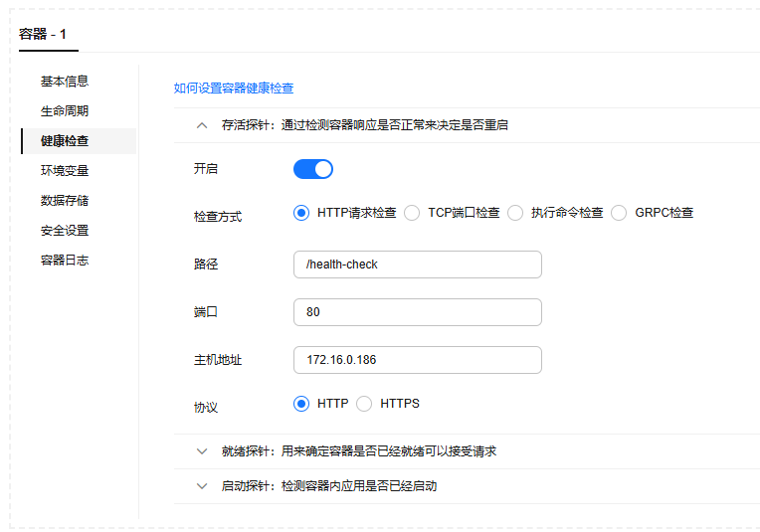The width and height of the screenshot is (760, 532).
Task: Go to 基本信息 in sidebar
Action: pos(65,81)
